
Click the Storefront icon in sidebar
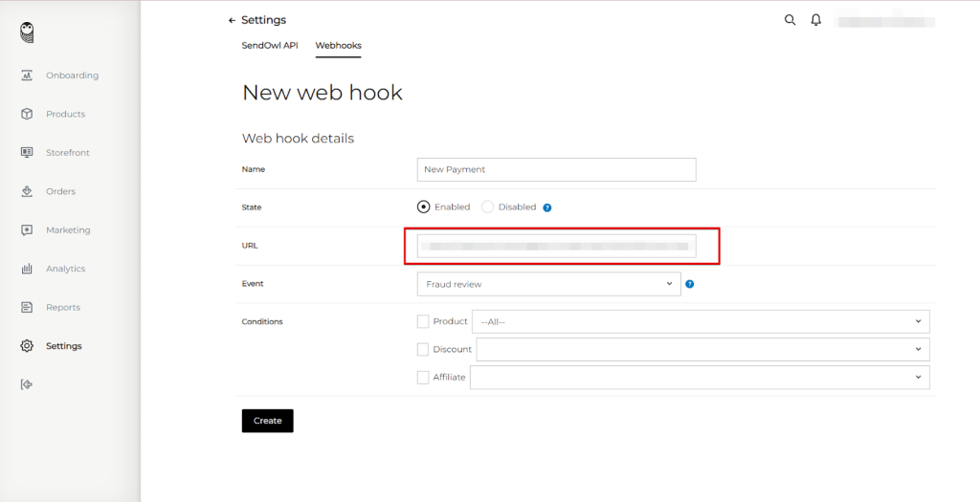[x=27, y=153]
